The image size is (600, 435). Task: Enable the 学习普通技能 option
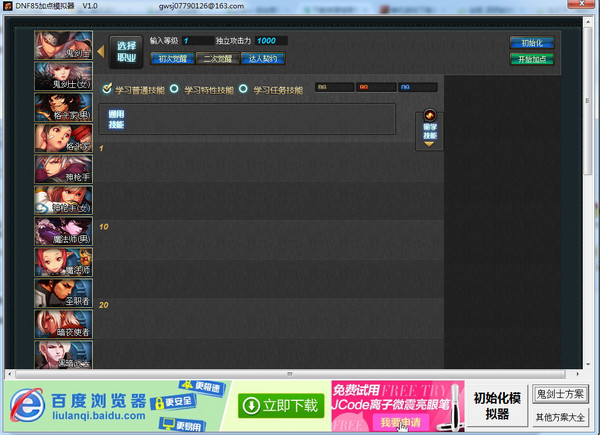pos(109,89)
